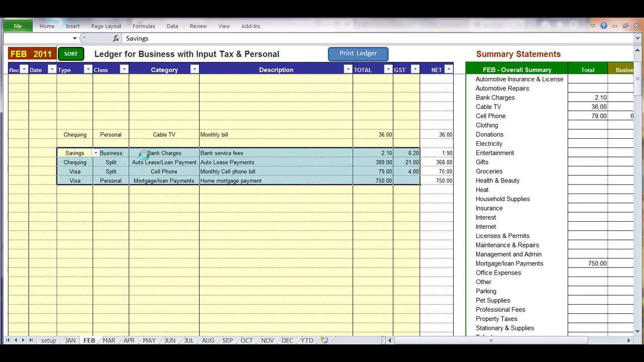Open the NET column filter dropdown

449,69
